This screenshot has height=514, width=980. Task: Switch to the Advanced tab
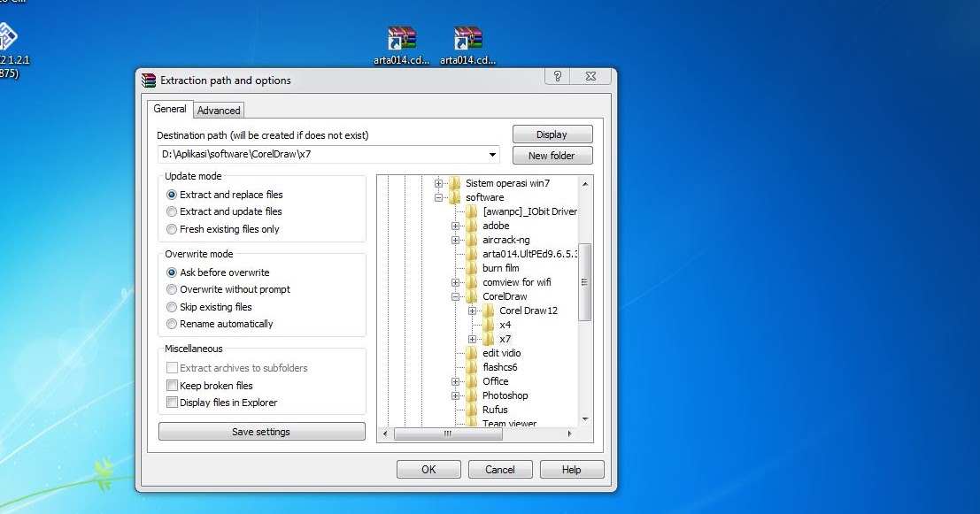219,111
